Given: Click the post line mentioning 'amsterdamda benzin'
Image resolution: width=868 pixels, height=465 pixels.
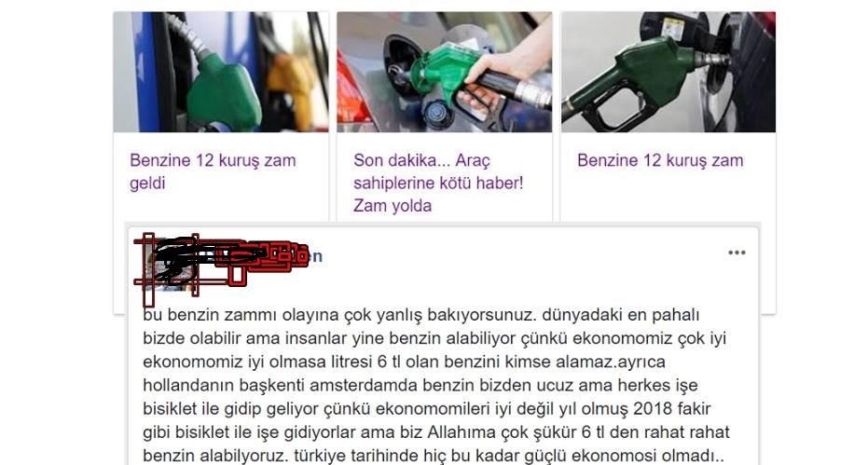Looking at the screenshot, I should tap(420, 385).
